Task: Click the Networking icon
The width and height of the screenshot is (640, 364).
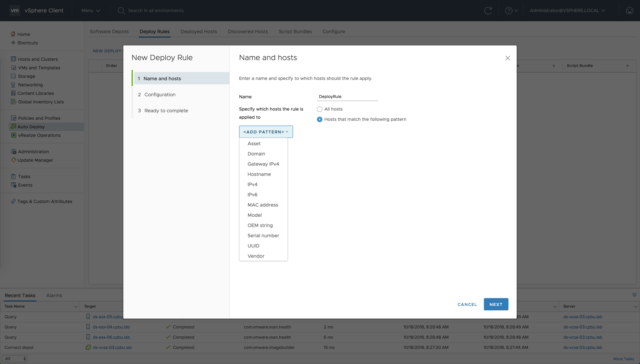Action: click(x=13, y=85)
